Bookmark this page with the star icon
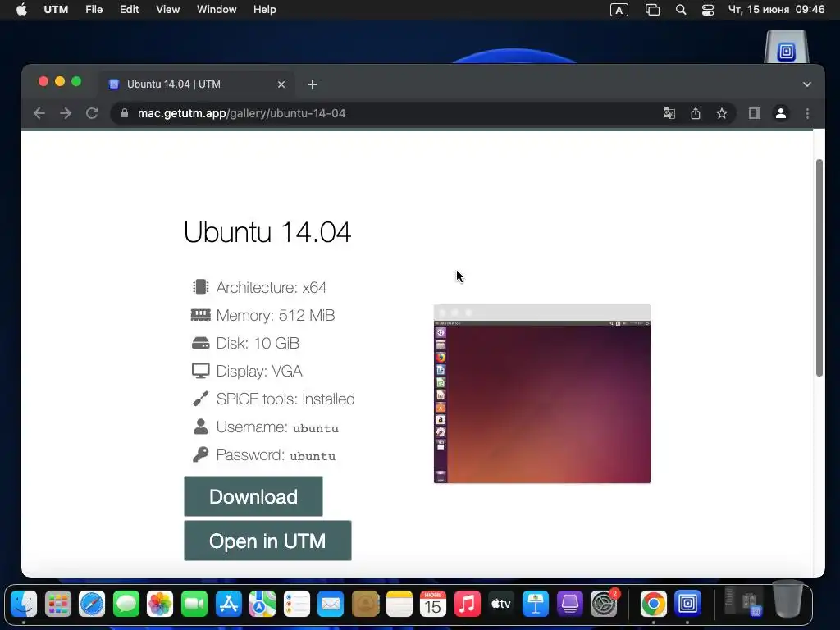 click(x=722, y=113)
